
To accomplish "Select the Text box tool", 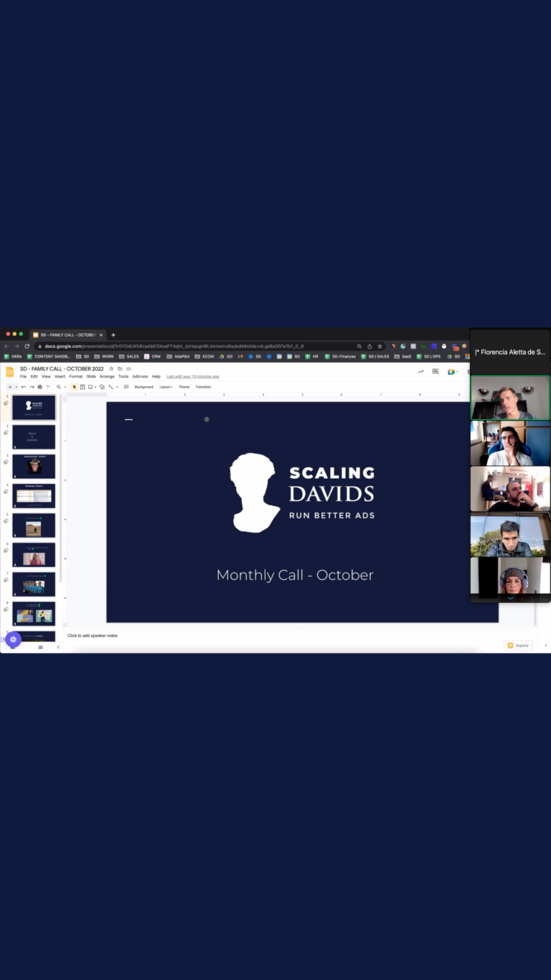I will tap(83, 387).
